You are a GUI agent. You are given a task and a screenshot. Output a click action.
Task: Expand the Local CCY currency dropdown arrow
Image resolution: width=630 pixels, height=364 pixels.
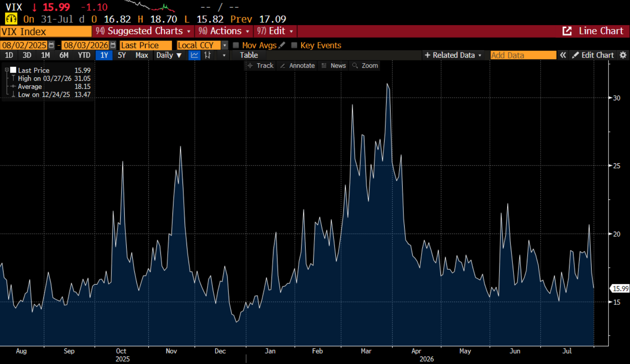coord(225,45)
